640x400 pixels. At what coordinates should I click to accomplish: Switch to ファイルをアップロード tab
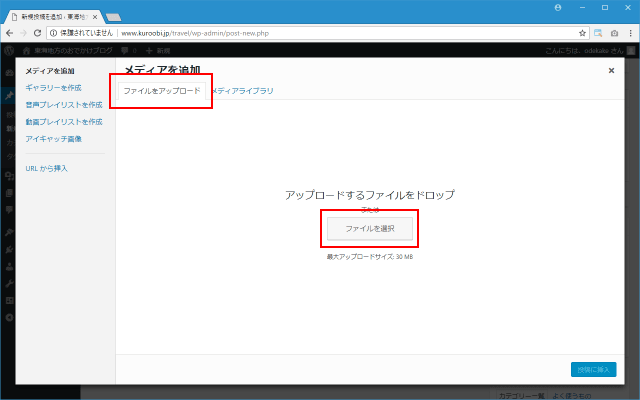tap(162, 91)
